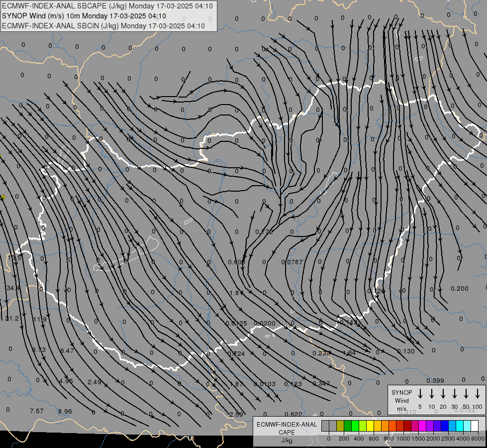Click the 0.130 CAPE value on map

pyautogui.click(x=405, y=351)
